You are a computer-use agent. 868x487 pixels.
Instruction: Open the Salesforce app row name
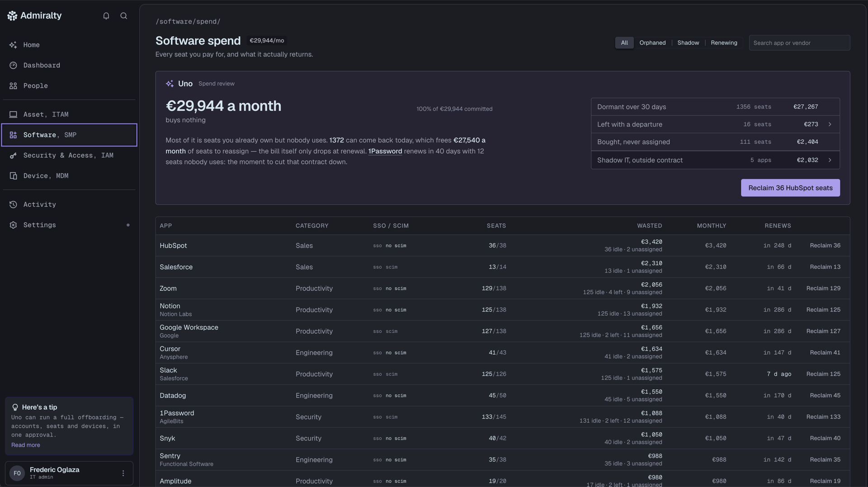click(x=176, y=267)
